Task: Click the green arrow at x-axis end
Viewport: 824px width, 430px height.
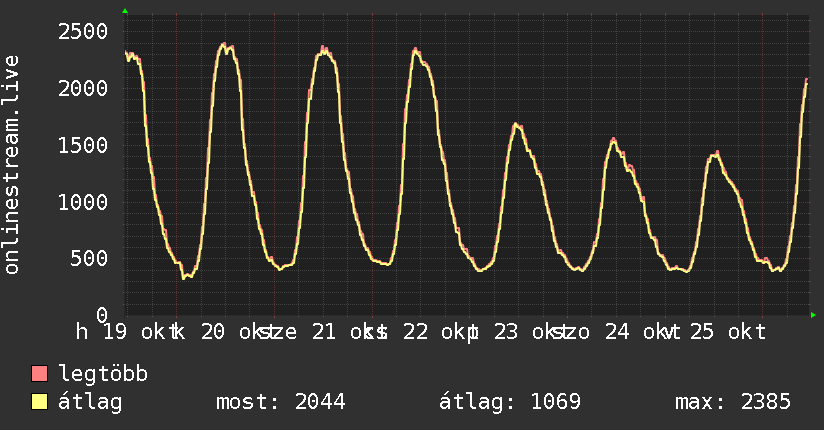Action: tap(813, 315)
